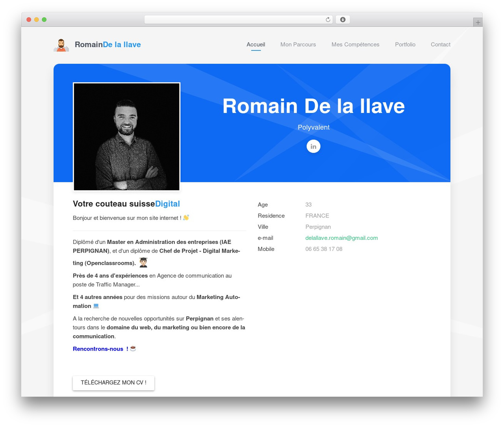Click the delallave.romain@gmail.com email link
This screenshot has width=504, height=427.
pyautogui.click(x=341, y=238)
